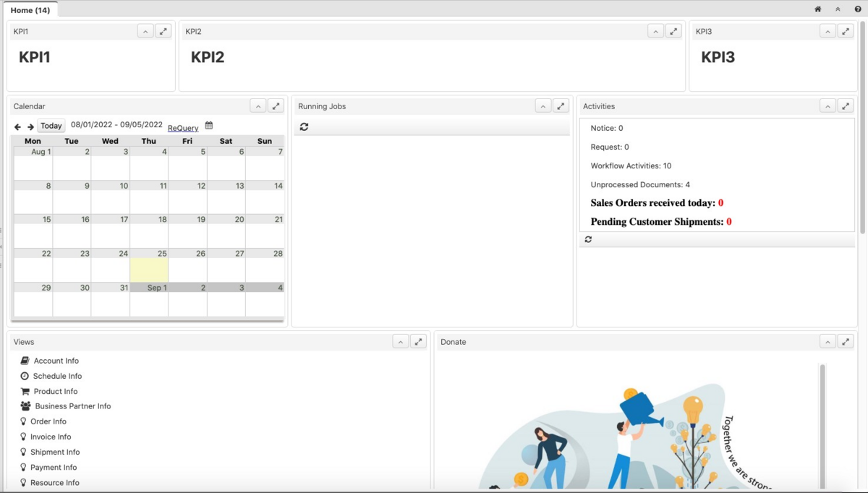
Task: Click the calendar date picker icon
Action: click(x=209, y=126)
